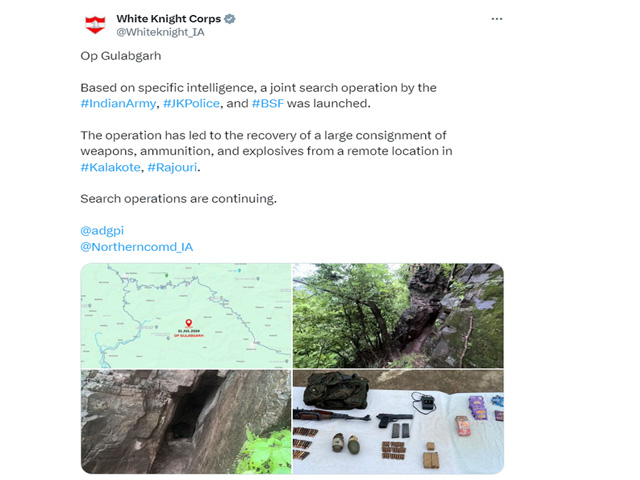Open the rock cave hideout photo
The image size is (640, 480).
186,422
